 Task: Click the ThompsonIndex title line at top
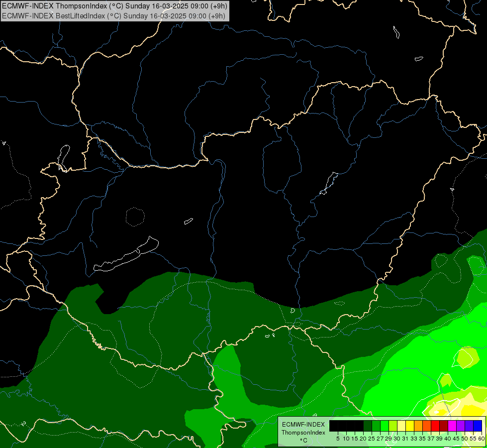[114, 5]
